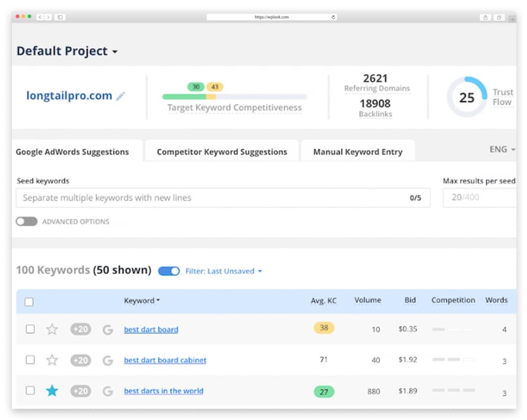Open the best dart board cabinet link
Screen dimensions: 527x420
[165, 360]
